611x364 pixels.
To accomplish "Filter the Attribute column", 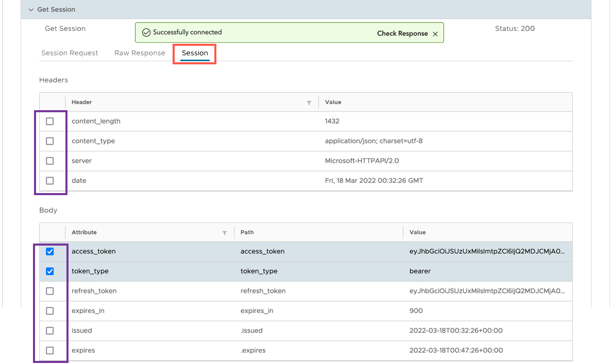I will 225,233.
